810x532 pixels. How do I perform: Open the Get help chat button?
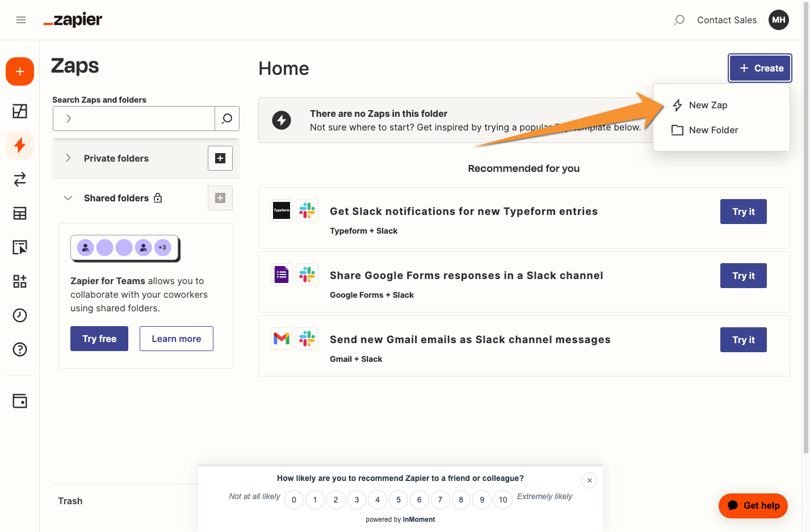(x=753, y=506)
